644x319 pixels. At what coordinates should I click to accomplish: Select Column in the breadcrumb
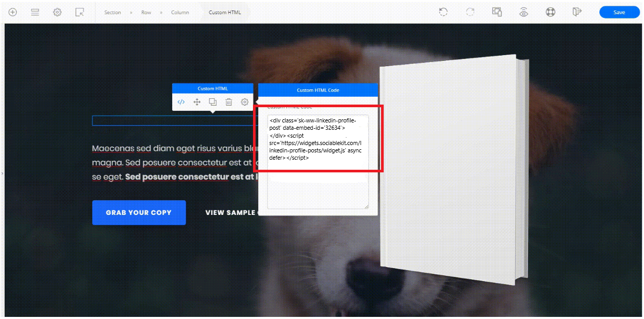(x=180, y=12)
